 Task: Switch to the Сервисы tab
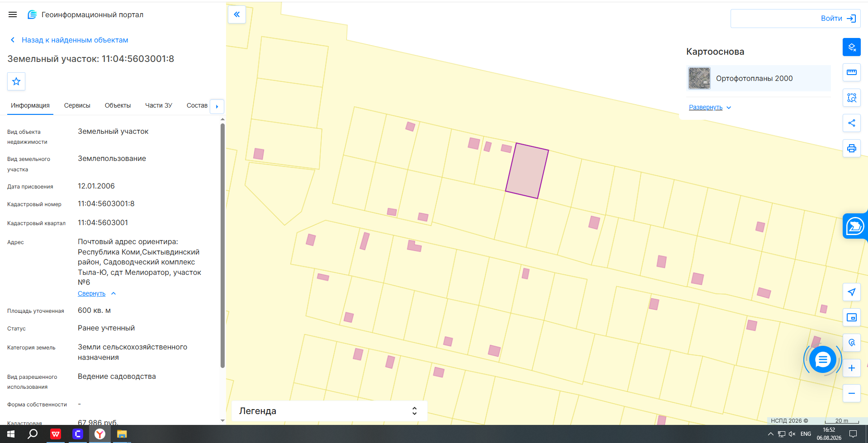[77, 105]
